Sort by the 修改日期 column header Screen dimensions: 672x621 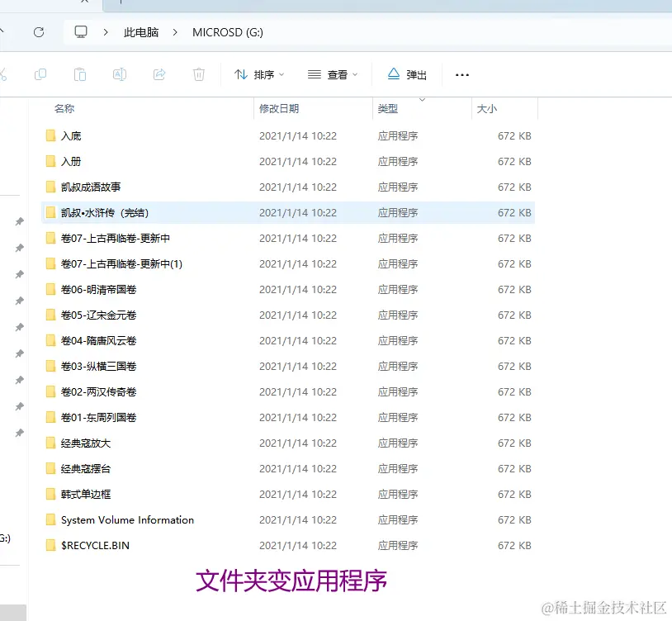(x=279, y=108)
